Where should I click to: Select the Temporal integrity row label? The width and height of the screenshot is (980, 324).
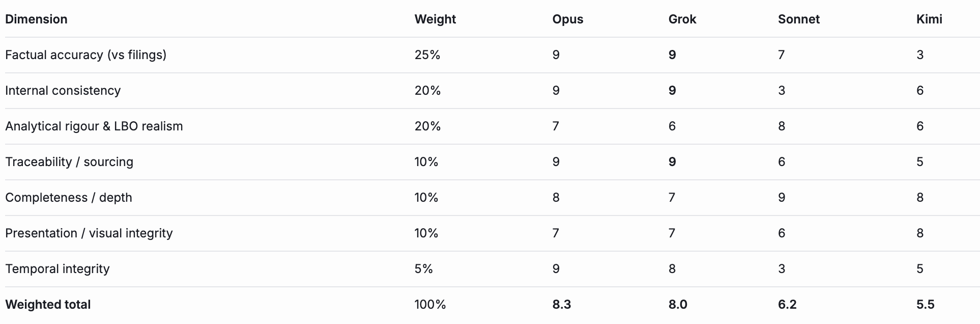coord(57,269)
